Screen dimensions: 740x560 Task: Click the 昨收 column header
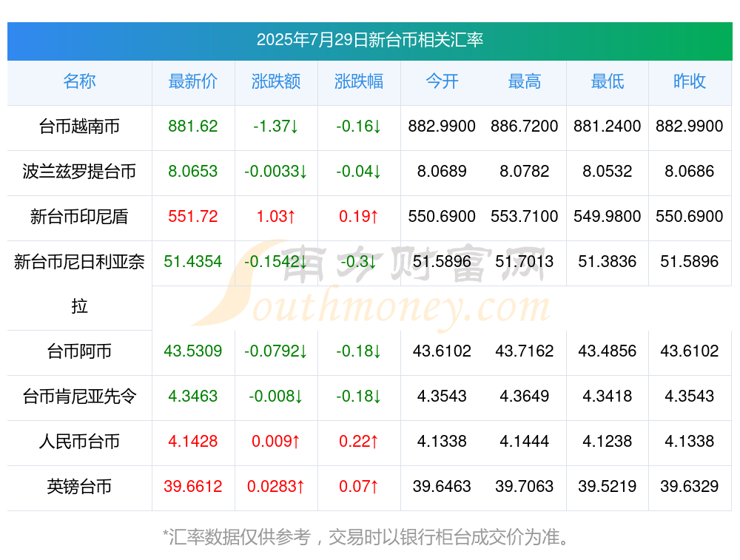(x=690, y=81)
